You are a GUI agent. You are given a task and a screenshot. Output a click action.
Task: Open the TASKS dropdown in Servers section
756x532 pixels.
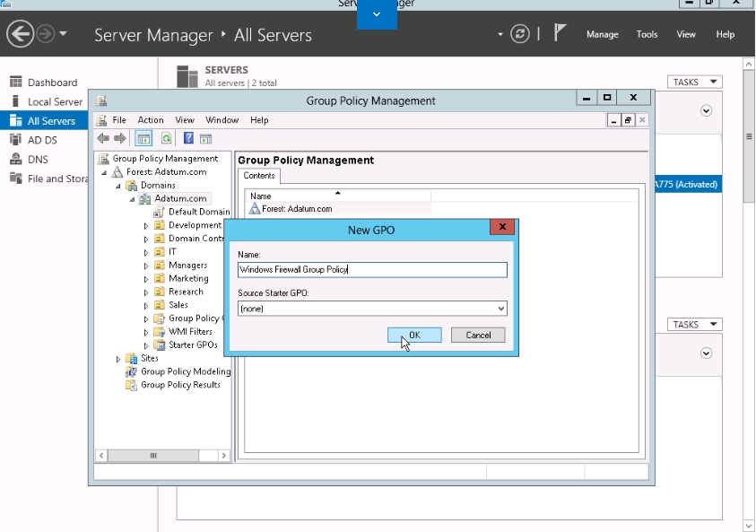point(694,82)
